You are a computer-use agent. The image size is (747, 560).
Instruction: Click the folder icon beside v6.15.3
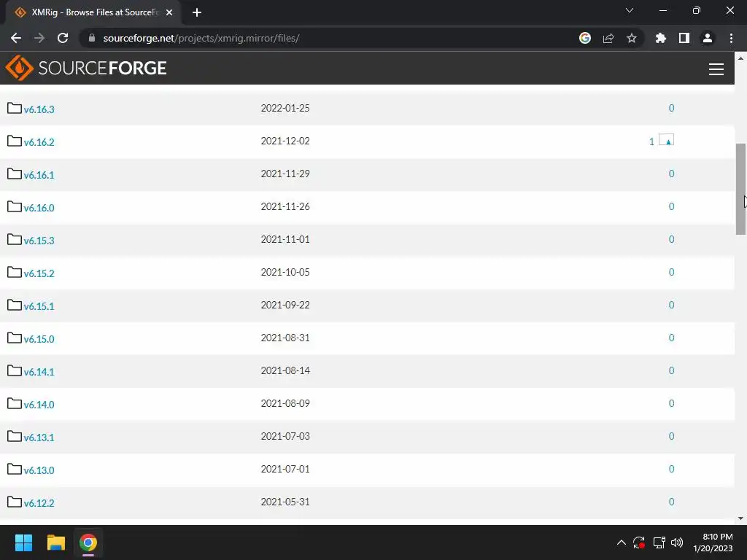tap(15, 239)
